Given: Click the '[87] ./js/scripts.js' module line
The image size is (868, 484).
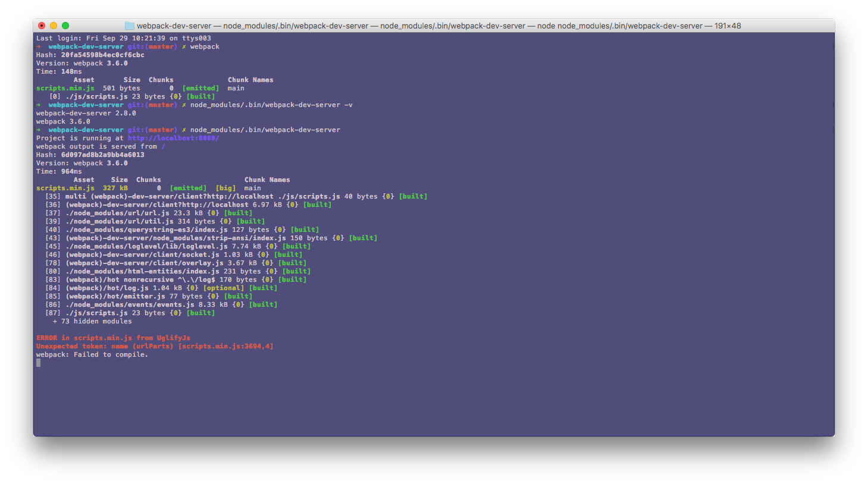Looking at the screenshot, I should (x=130, y=313).
